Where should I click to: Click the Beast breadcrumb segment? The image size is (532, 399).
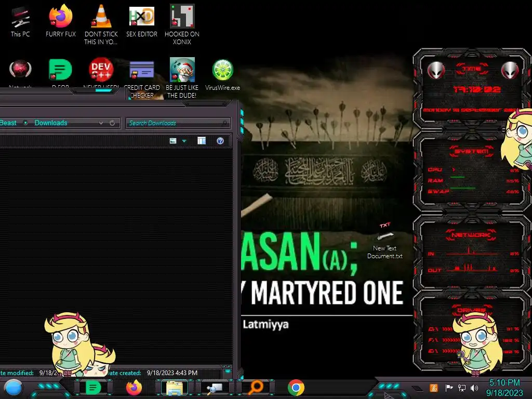(x=8, y=123)
